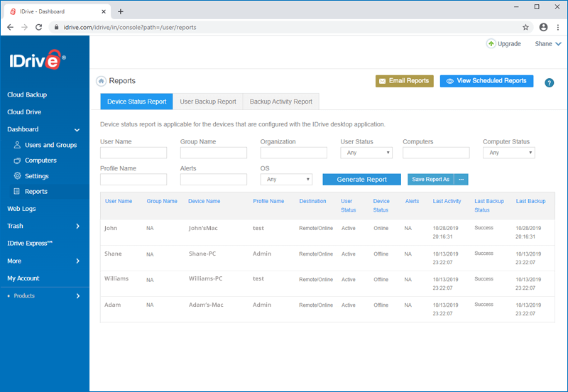This screenshot has height=392, width=568.
Task: Reload the page with refresh icon
Action: [x=39, y=27]
